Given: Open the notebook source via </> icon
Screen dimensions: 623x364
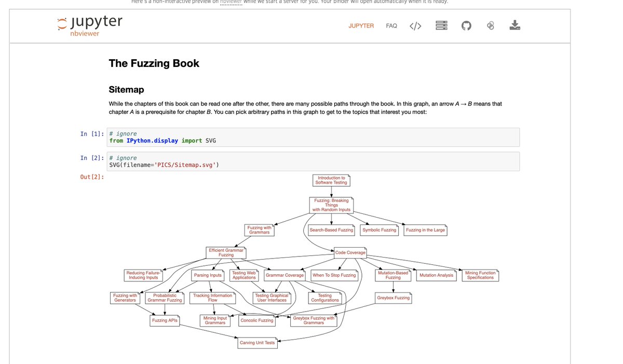Looking at the screenshot, I should [415, 25].
